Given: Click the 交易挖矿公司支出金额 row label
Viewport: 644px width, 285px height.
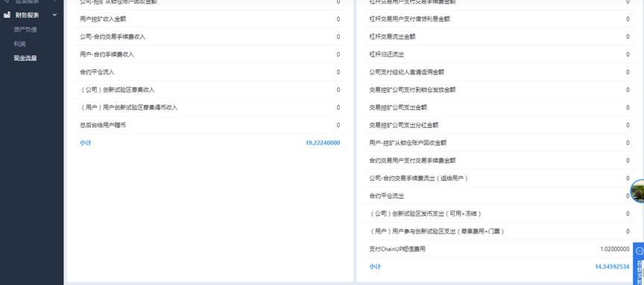Looking at the screenshot, I should coord(398,107).
